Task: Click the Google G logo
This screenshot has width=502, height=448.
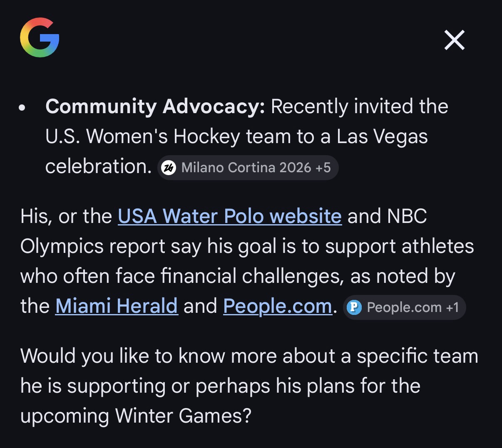Action: tap(40, 37)
